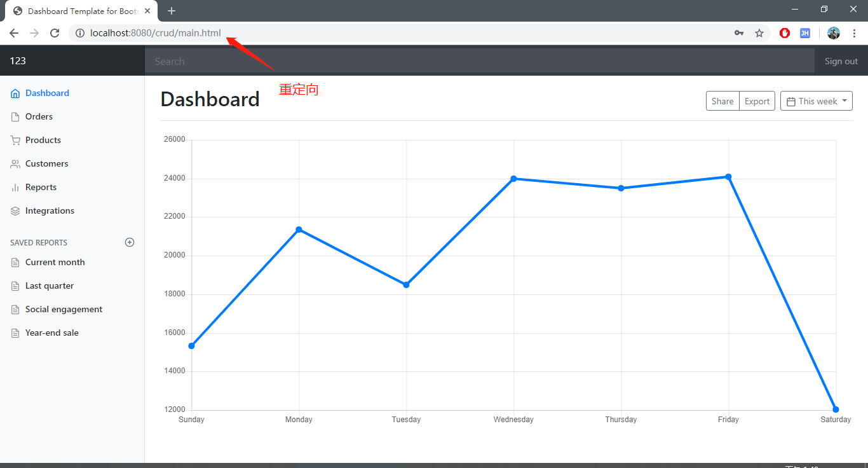The width and height of the screenshot is (868, 468).
Task: Open the blue JH extension icon
Action: (804, 33)
